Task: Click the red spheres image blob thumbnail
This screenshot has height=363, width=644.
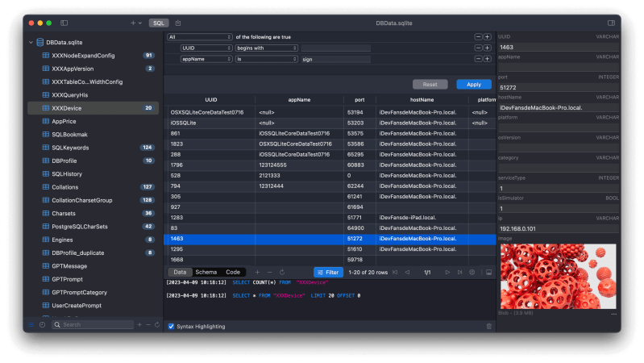Action: [x=559, y=276]
